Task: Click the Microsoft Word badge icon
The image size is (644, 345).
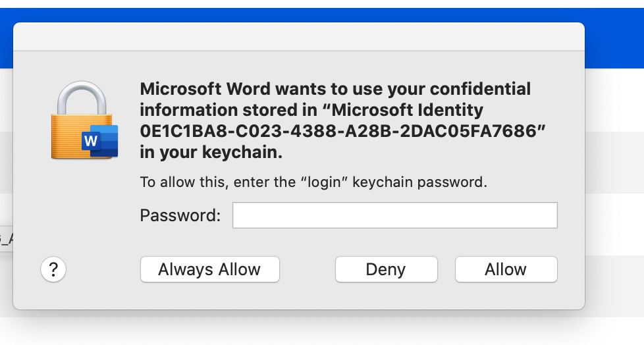Action: [99, 141]
